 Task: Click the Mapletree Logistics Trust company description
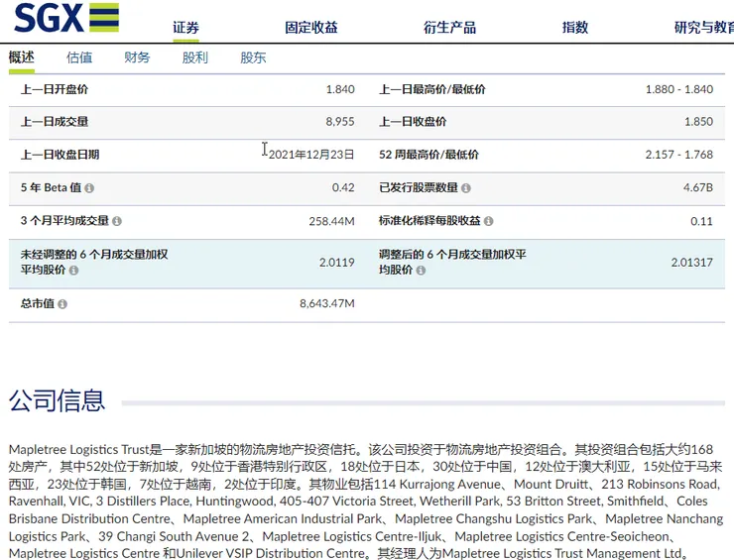point(366,502)
